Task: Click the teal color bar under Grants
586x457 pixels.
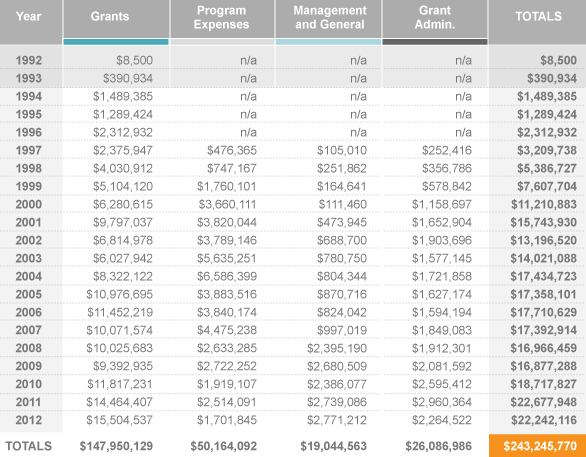Action: (116, 42)
